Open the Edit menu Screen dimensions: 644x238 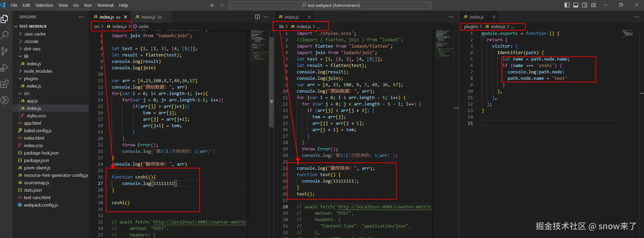[x=26, y=5]
